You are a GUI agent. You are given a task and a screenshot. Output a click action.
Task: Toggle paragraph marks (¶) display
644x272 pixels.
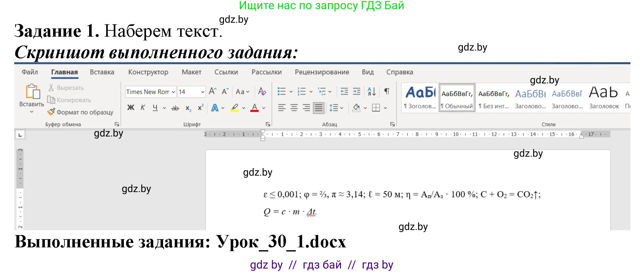pos(387,92)
